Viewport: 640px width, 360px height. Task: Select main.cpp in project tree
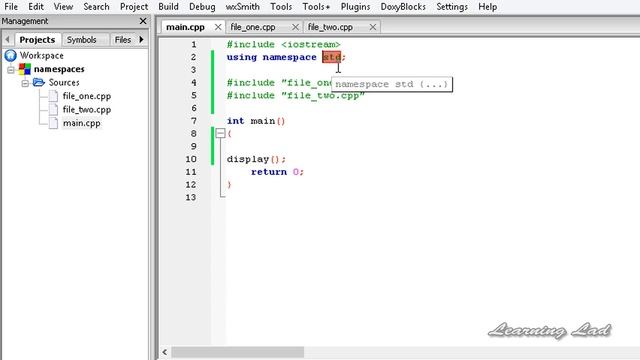(x=82, y=123)
